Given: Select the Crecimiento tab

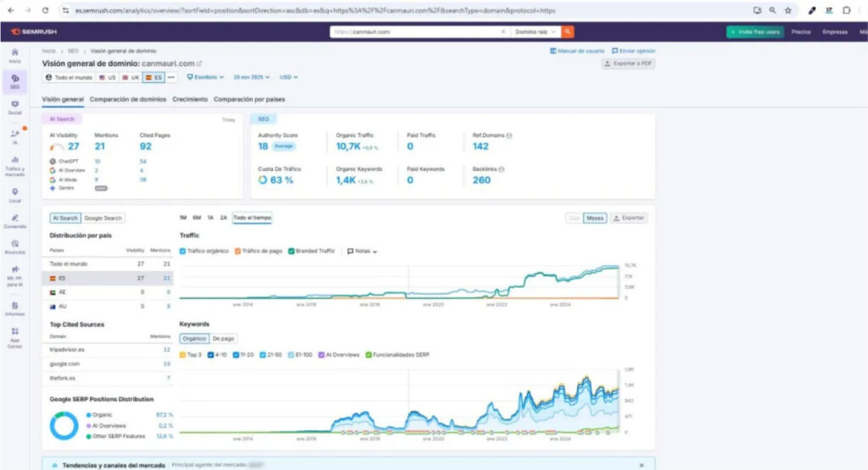Looking at the screenshot, I should tap(190, 99).
